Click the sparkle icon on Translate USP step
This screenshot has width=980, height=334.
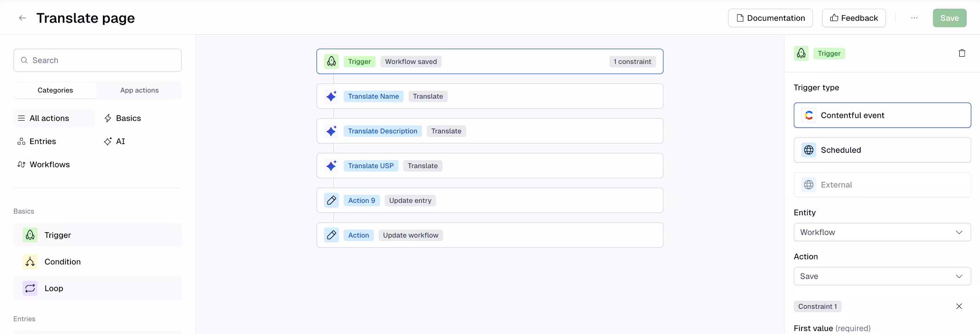[x=332, y=165]
